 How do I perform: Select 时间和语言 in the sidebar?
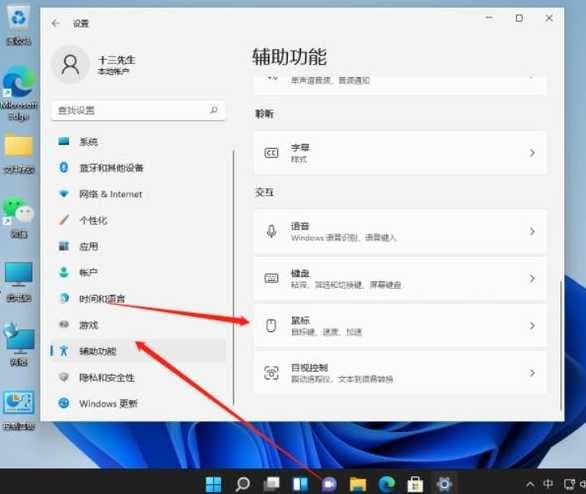click(x=138, y=299)
